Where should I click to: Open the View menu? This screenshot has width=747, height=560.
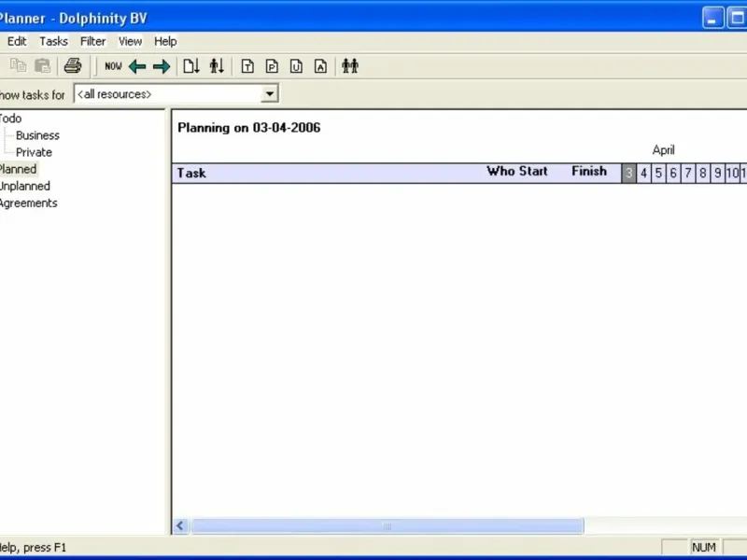[130, 41]
